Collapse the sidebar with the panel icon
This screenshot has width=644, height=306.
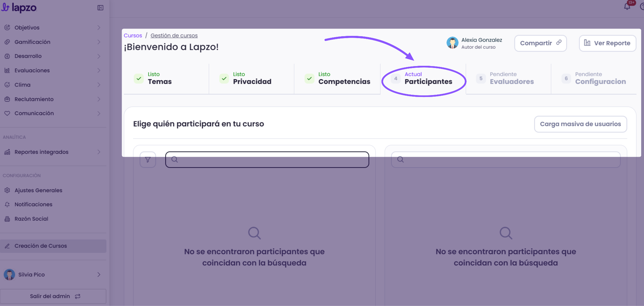point(100,8)
